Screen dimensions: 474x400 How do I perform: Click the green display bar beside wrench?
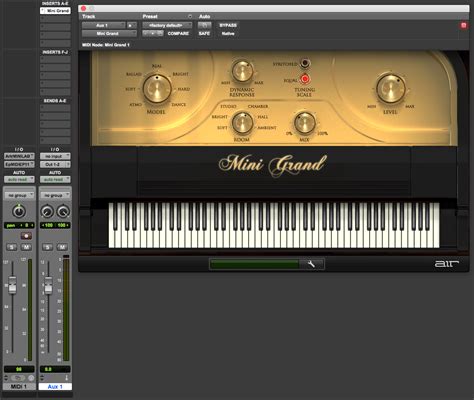(x=255, y=264)
